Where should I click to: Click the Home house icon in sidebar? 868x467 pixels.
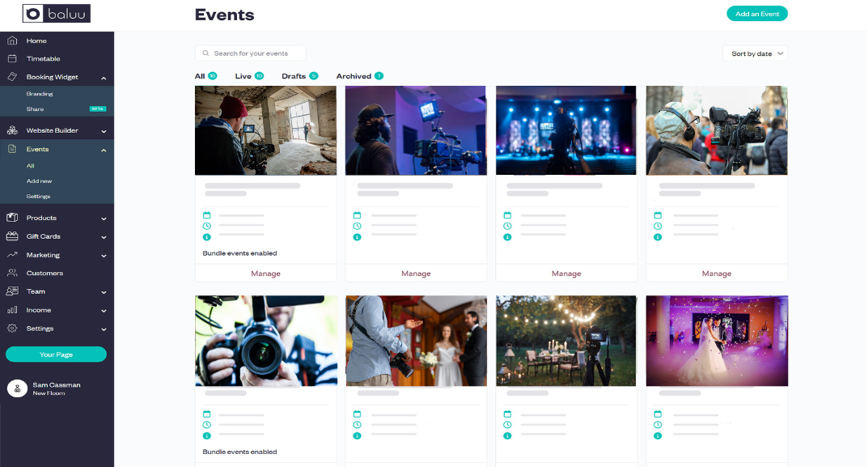(12, 40)
